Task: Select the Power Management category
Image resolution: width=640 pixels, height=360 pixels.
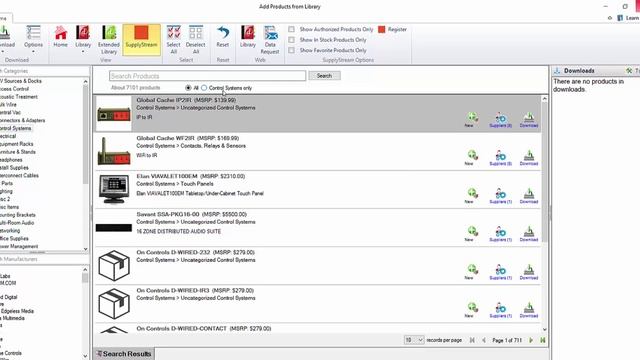Action: (x=19, y=247)
